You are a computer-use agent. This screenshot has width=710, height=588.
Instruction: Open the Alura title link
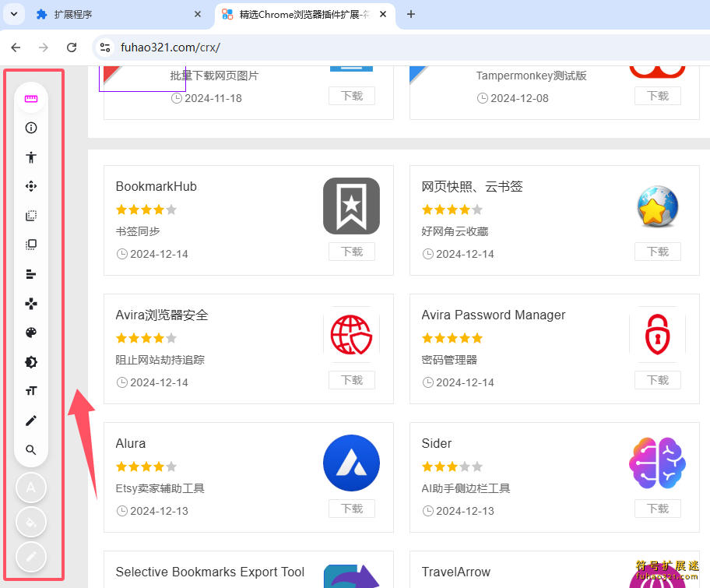[131, 443]
